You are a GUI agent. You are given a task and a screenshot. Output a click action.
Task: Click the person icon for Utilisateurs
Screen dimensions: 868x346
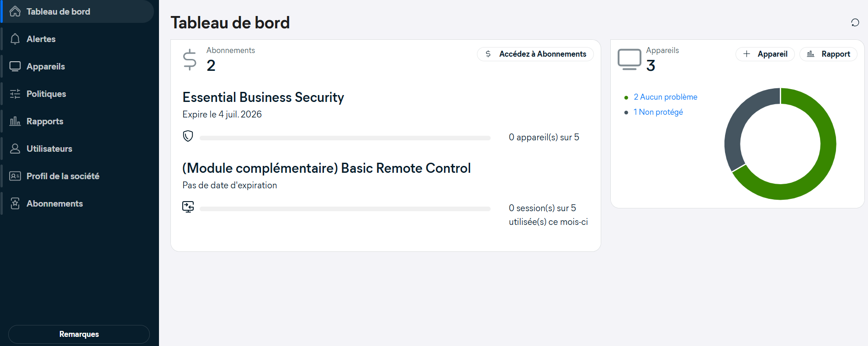pos(15,149)
